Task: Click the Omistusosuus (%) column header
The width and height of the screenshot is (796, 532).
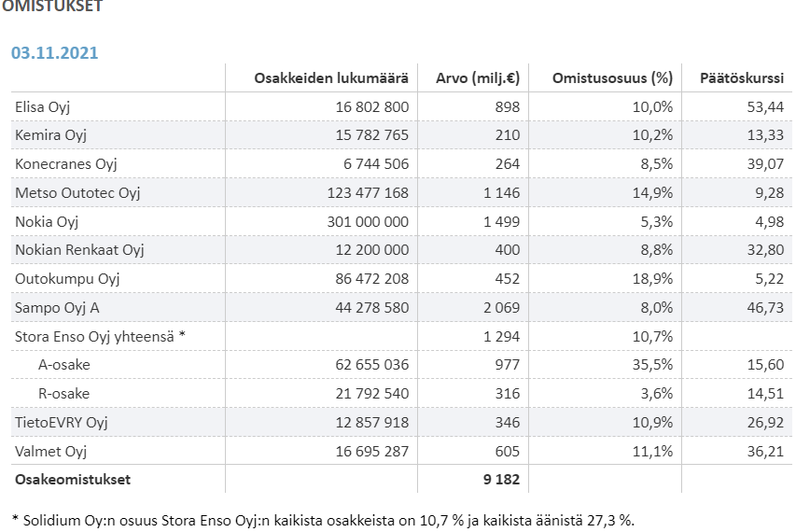Action: click(x=612, y=77)
